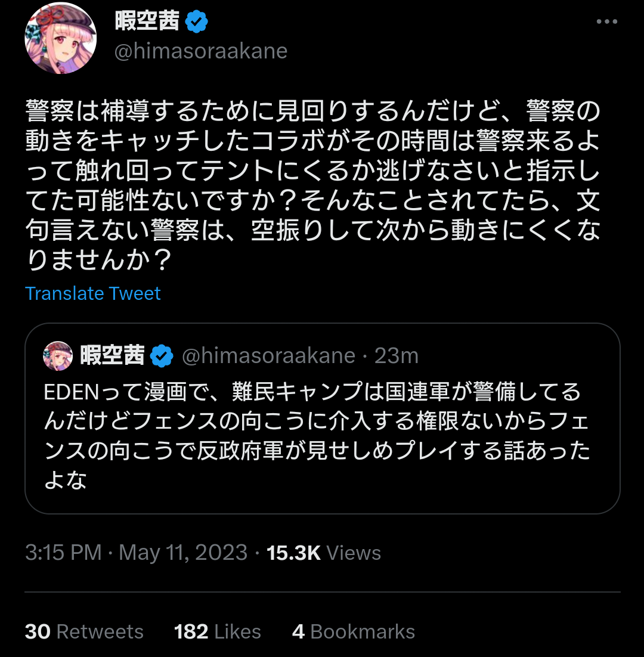The width and height of the screenshot is (644, 657).
Task: View the 15.3K Views analytics
Action: tap(324, 553)
